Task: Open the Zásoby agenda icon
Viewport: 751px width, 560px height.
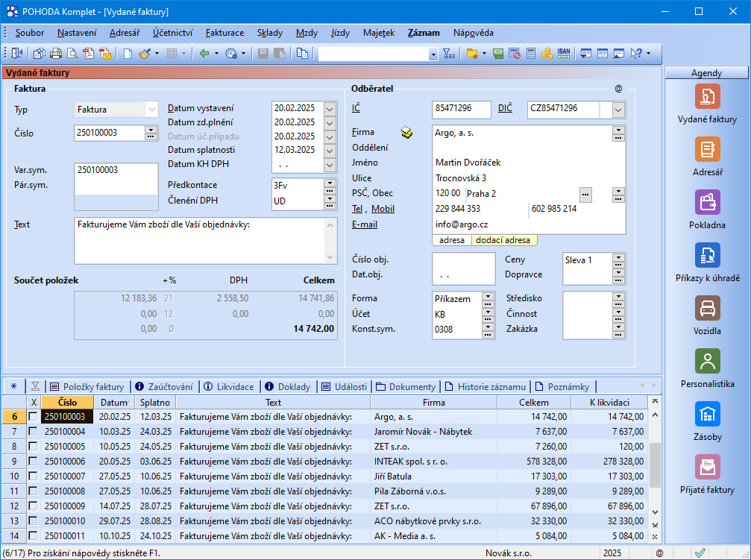Action: pos(707,415)
